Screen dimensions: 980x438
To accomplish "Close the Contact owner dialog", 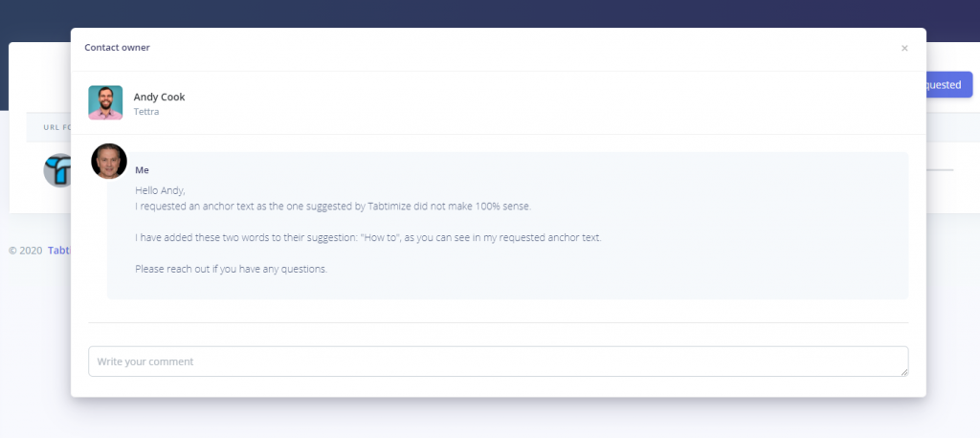I will point(904,48).
